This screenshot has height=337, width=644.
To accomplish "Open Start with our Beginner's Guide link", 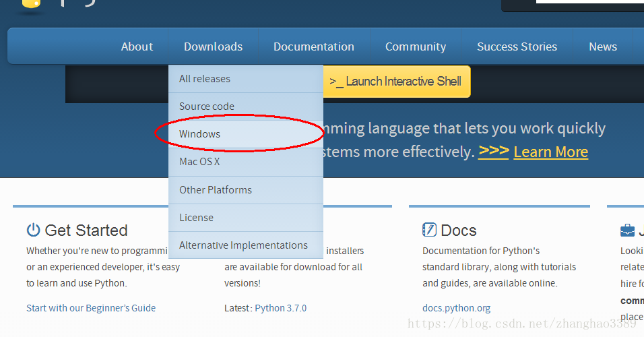I will click(91, 308).
